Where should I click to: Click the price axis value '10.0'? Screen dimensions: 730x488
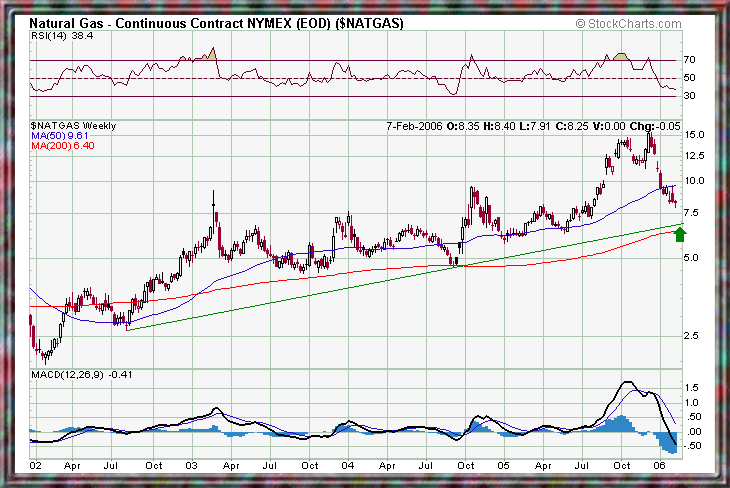pos(694,181)
